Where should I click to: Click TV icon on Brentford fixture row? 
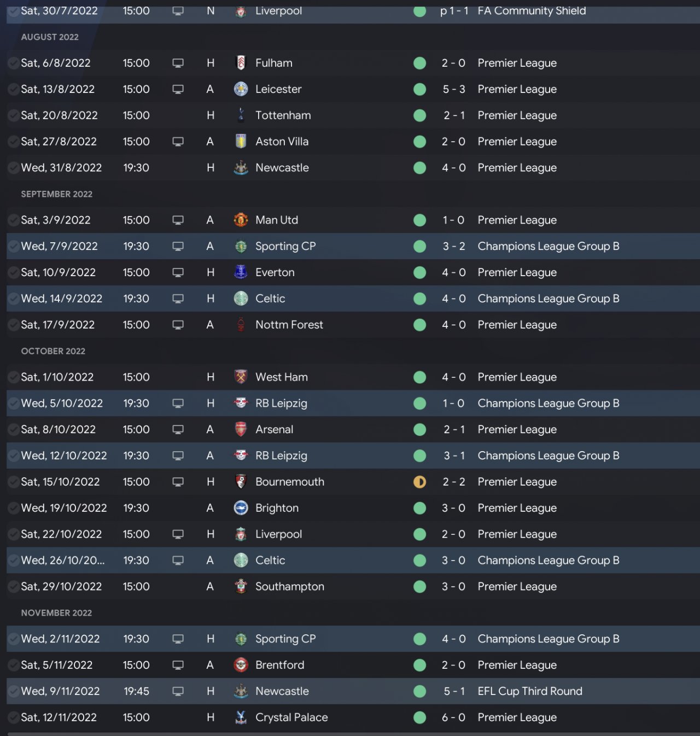178,665
